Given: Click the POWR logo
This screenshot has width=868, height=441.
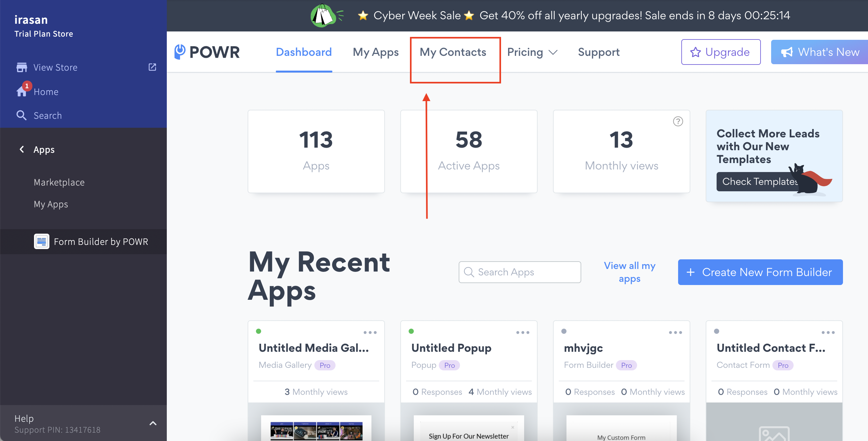Looking at the screenshot, I should tap(207, 52).
